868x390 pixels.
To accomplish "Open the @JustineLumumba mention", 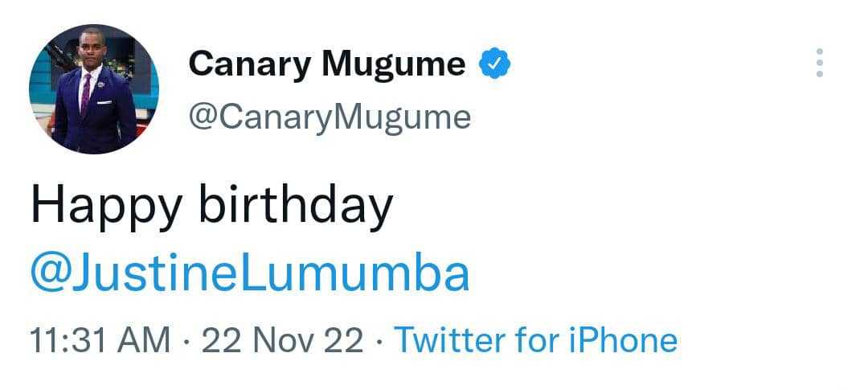I will 249,274.
